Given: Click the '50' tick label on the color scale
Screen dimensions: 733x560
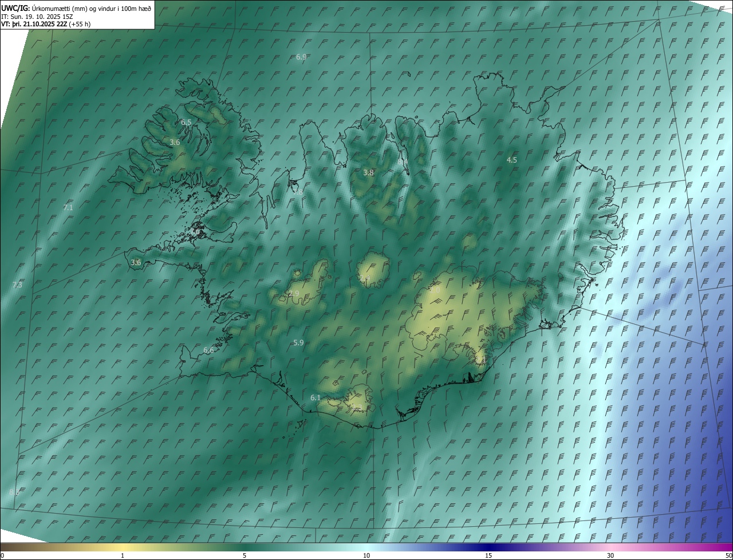Looking at the screenshot, I should click(728, 556).
